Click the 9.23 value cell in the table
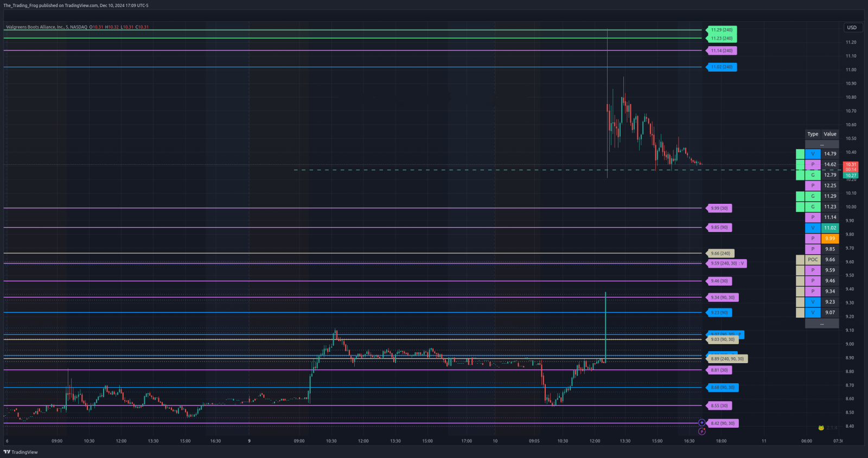Screen dimensions: 868x458 830,302
